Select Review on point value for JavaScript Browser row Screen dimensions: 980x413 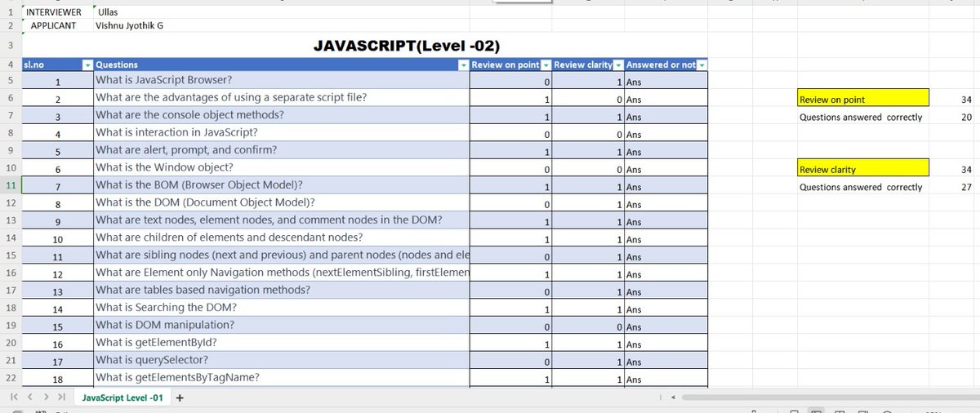511,82
